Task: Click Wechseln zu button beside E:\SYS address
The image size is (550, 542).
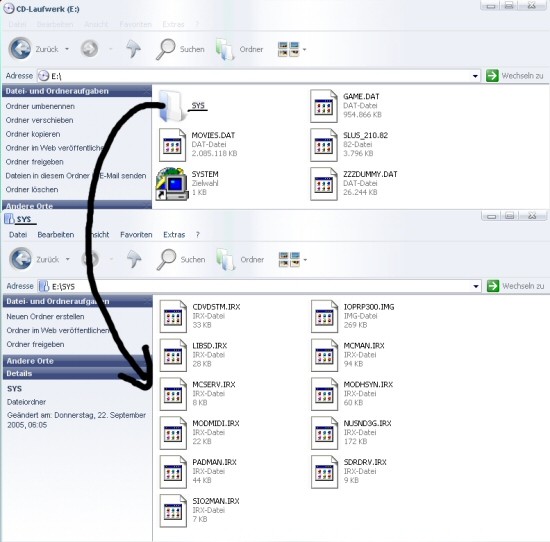Action: click(516, 286)
